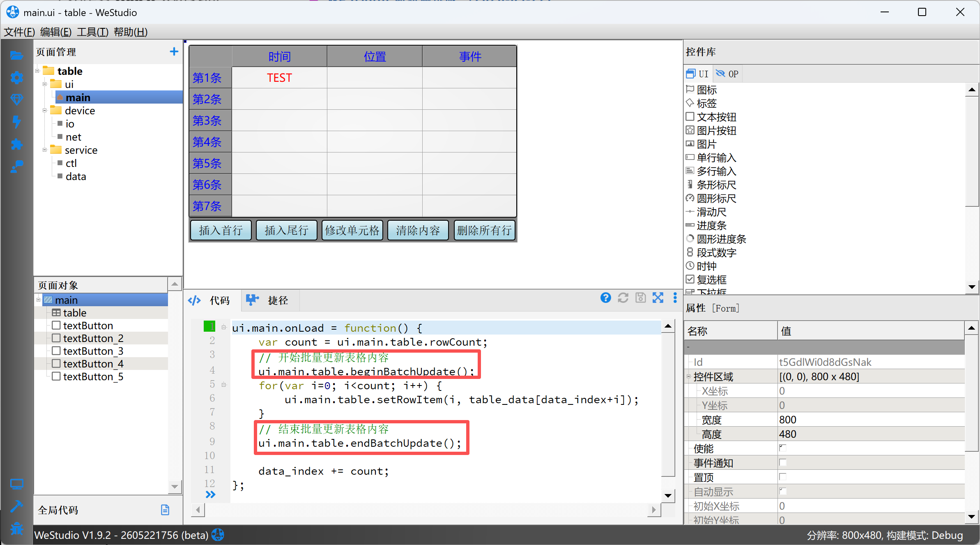Screen dimensions: 980x545
Task: Collapse the service folder node
Action: 45,150
